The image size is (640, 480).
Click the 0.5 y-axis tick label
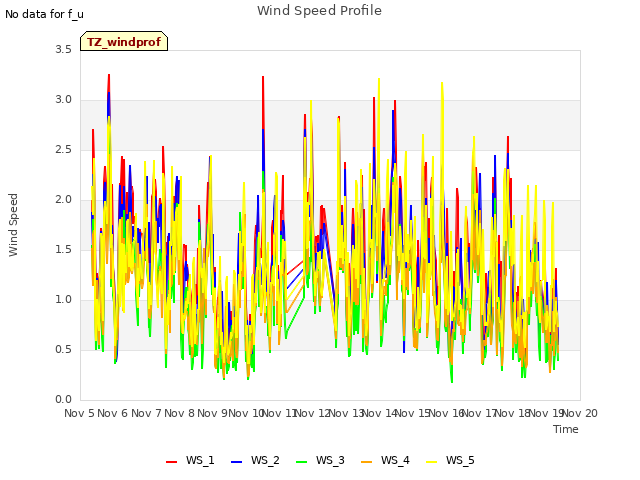click(x=63, y=349)
